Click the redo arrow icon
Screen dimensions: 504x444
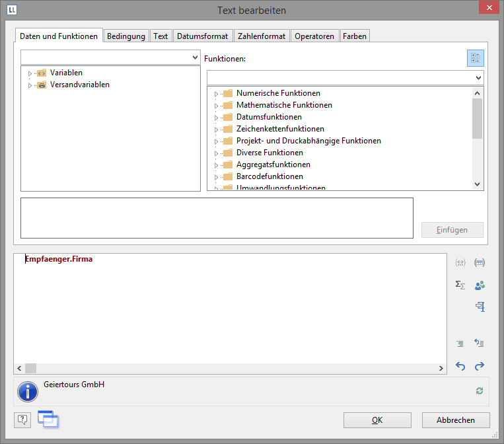pos(480,366)
